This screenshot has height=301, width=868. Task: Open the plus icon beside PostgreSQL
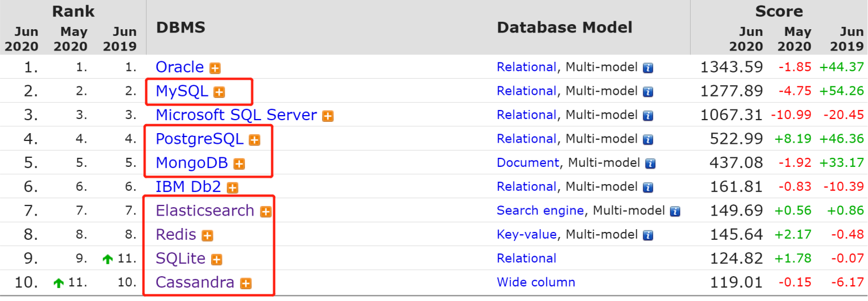(x=254, y=140)
